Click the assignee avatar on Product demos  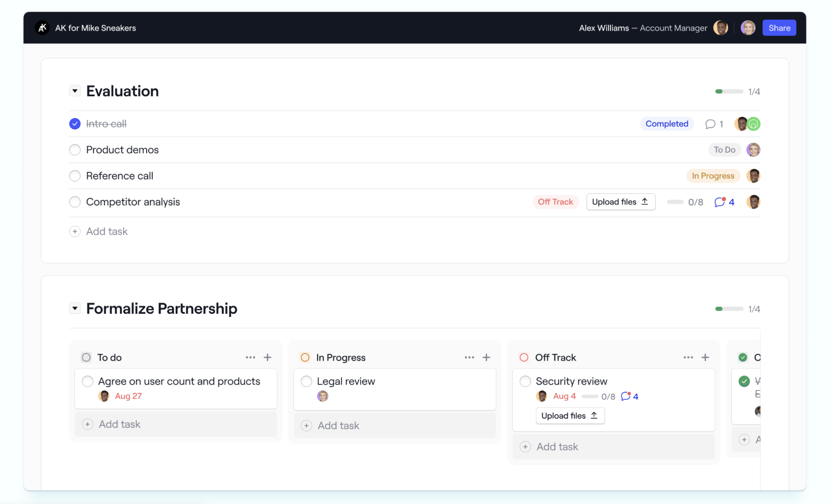click(x=753, y=150)
